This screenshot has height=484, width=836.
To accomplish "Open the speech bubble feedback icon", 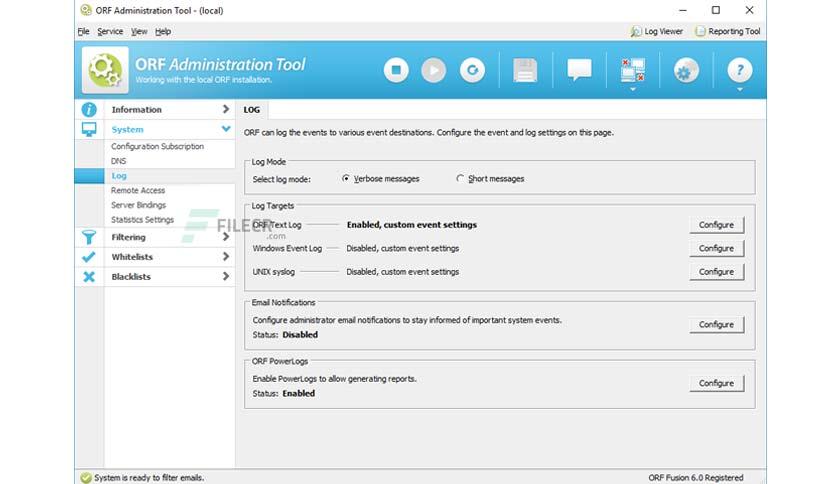I will 579,70.
